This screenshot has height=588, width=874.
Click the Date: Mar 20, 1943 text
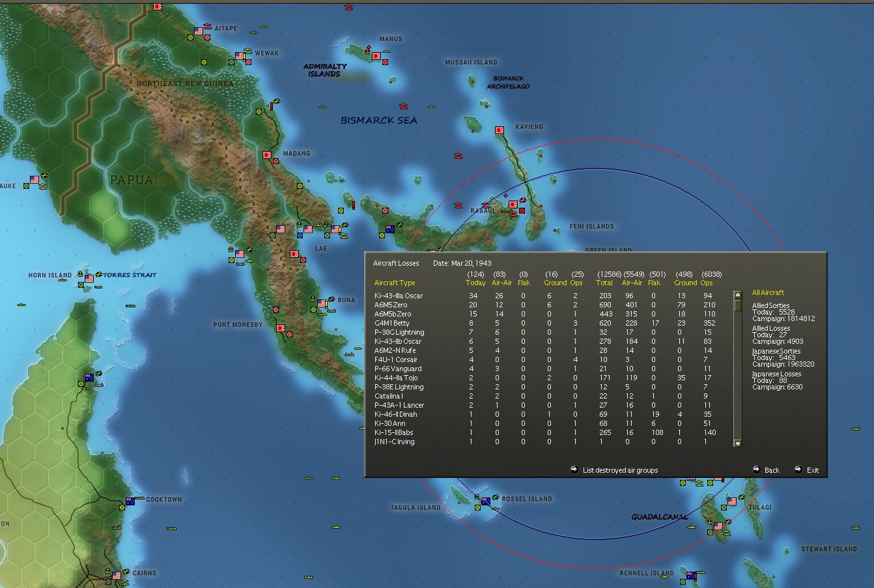(462, 263)
